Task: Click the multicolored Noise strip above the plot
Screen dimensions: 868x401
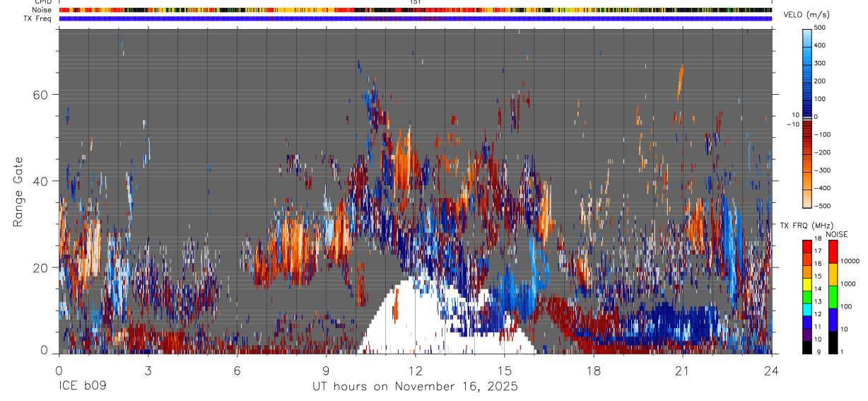Action: pyautogui.click(x=416, y=10)
